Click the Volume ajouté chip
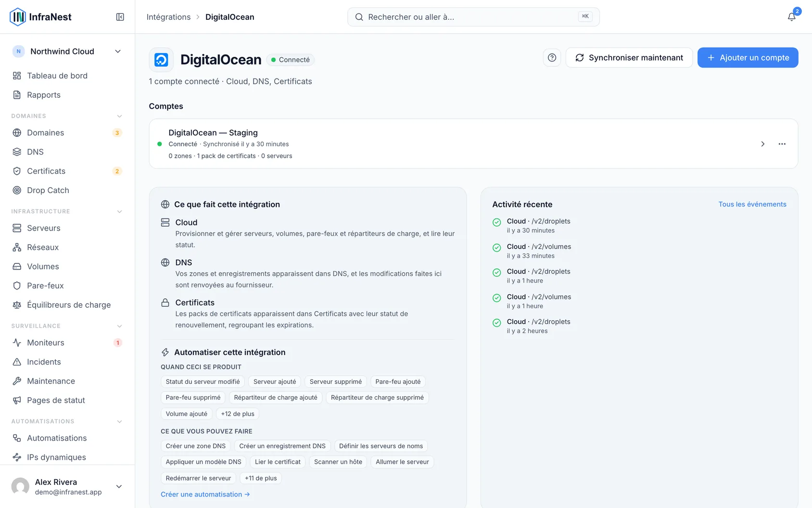Viewport: 812px width, 508px height. pos(187,414)
